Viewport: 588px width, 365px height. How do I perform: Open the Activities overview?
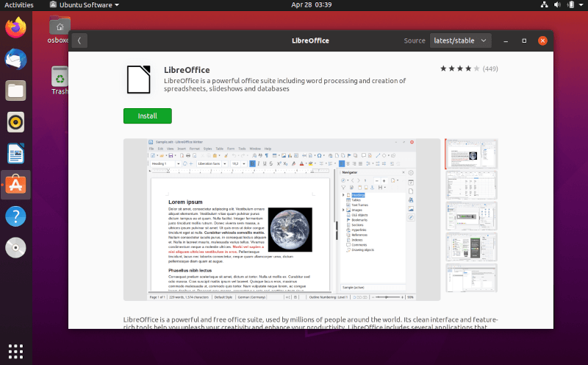click(x=19, y=5)
